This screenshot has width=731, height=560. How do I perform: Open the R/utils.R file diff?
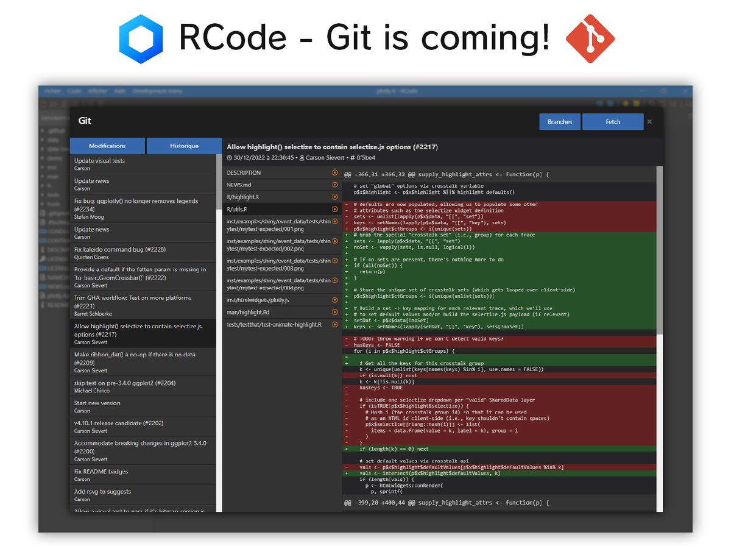282,209
